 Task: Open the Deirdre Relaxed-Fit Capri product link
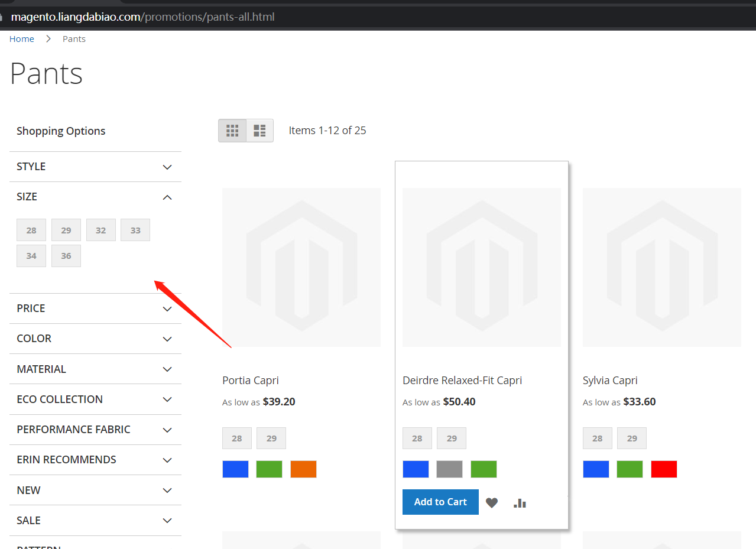[462, 381]
